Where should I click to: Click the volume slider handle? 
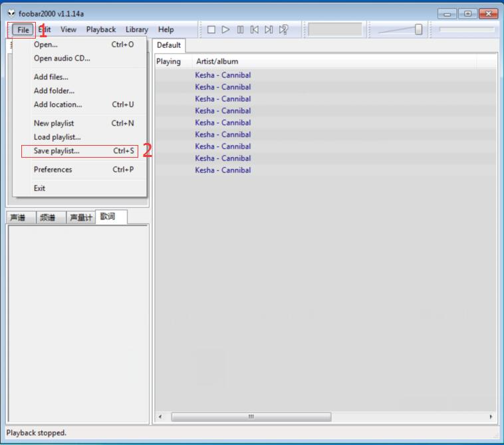[x=418, y=29]
